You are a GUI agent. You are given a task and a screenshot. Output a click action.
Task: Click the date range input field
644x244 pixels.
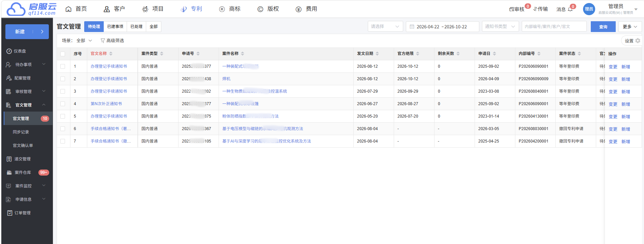(x=443, y=27)
